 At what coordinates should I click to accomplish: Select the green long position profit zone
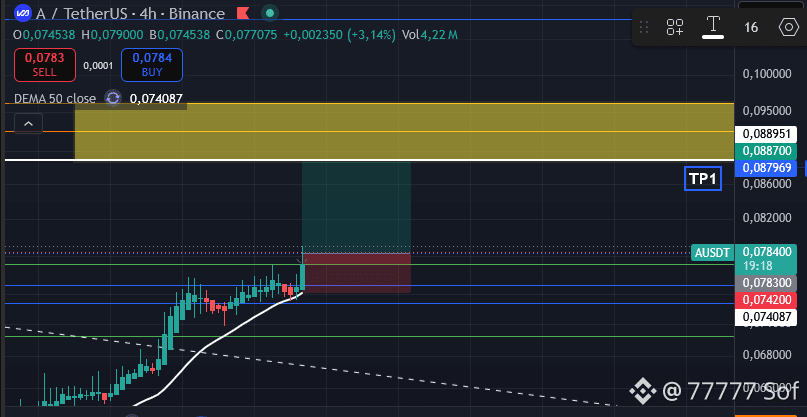point(356,207)
